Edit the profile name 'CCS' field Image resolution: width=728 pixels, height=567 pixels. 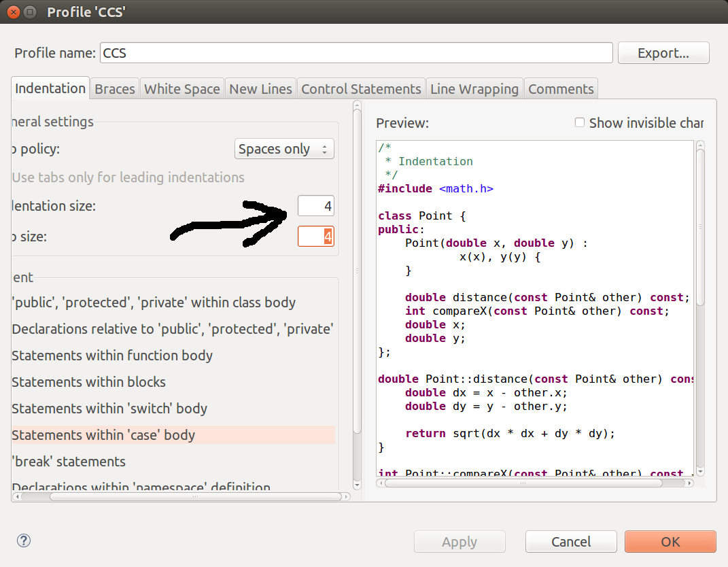coord(356,52)
